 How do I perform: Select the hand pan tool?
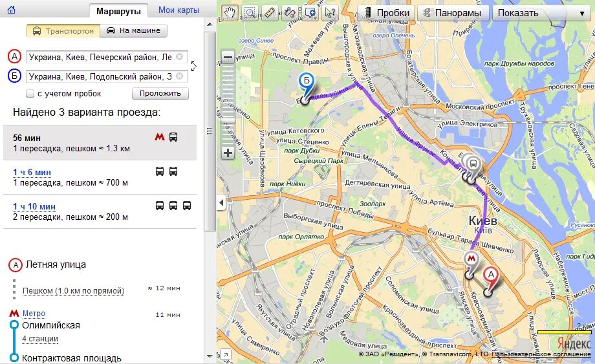[230, 13]
